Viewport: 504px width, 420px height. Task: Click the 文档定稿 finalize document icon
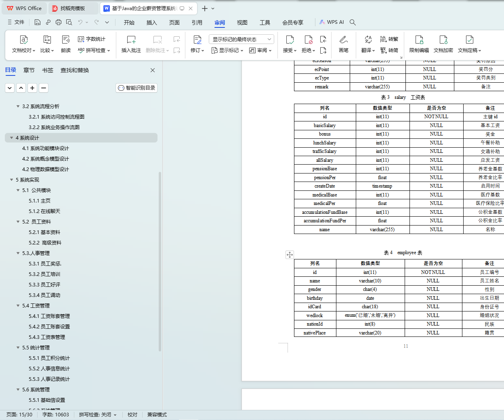click(469, 40)
